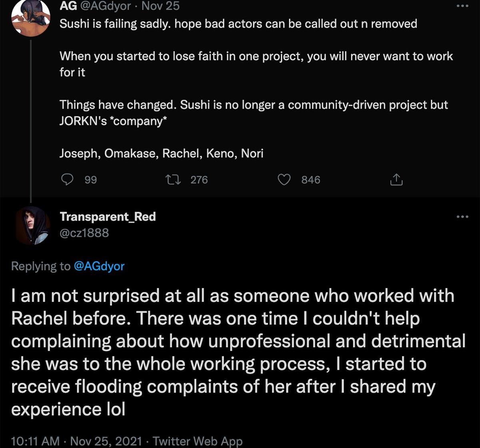This screenshot has width=480, height=448.
Task: Click the 10:11 AM Nov 25, 2021 timestamp
Action: pyautogui.click(x=76, y=441)
